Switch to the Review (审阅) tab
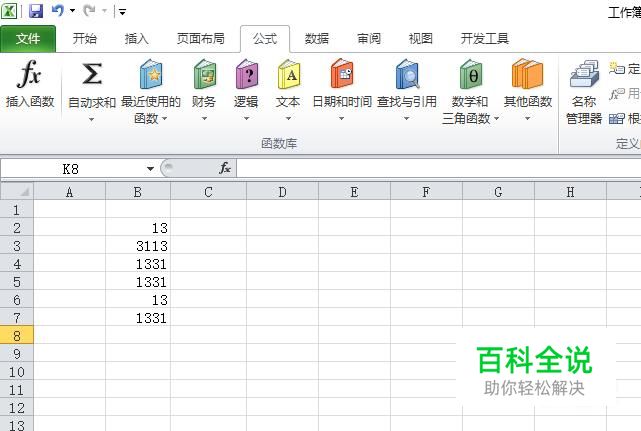Viewport: 641px width, 431px height. (369, 39)
